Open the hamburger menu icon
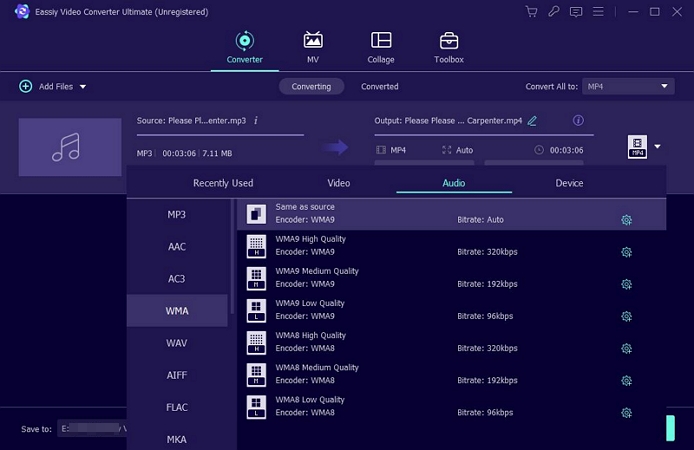The height and width of the screenshot is (450, 694). pyautogui.click(x=598, y=12)
